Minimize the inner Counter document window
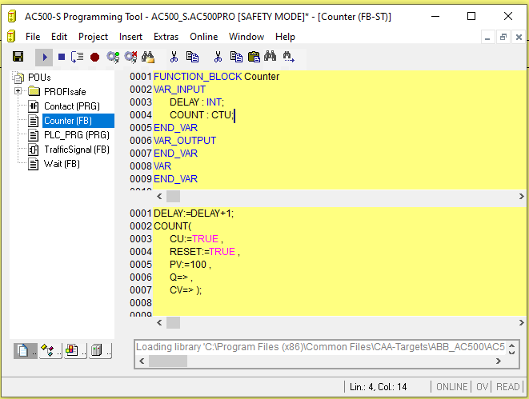Screen dimensions: 529x399 tap(487, 37)
